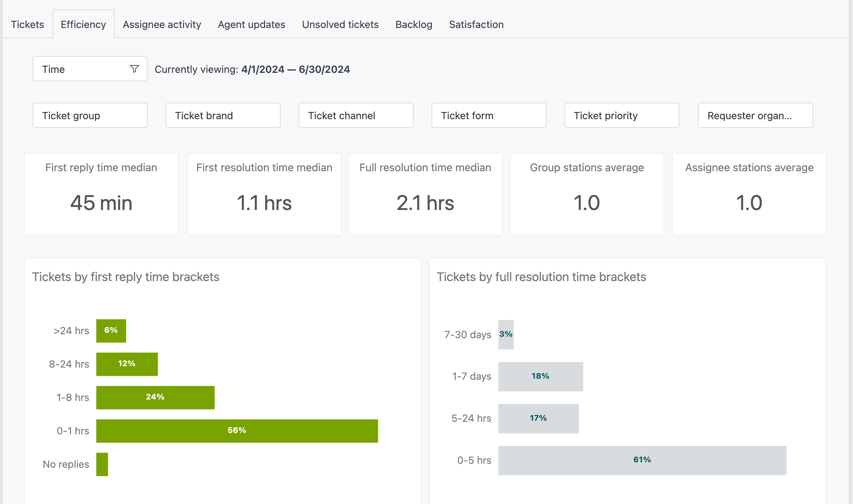Click the 24% 1-8 hrs bar
Image resolution: width=853 pixels, height=504 pixels.
coord(155,397)
